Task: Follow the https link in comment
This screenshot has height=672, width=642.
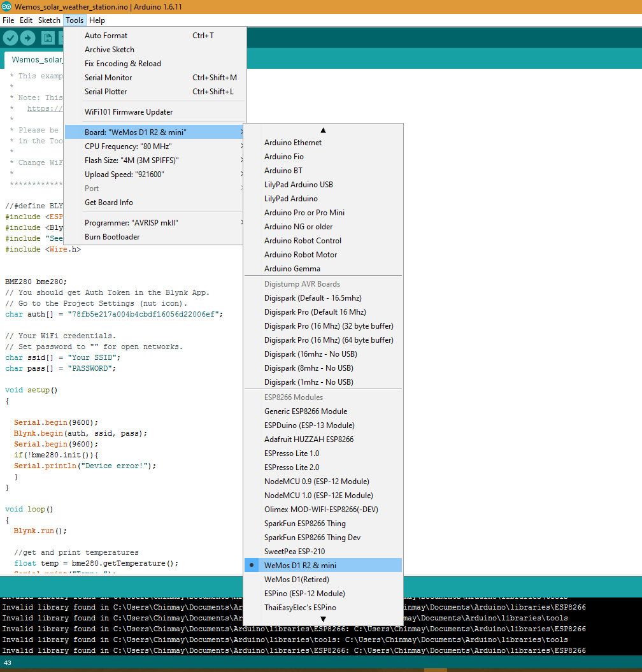Action: (x=45, y=108)
